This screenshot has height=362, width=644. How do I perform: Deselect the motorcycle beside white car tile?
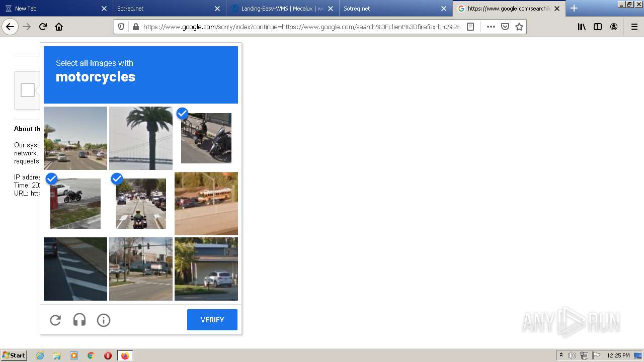(75, 204)
